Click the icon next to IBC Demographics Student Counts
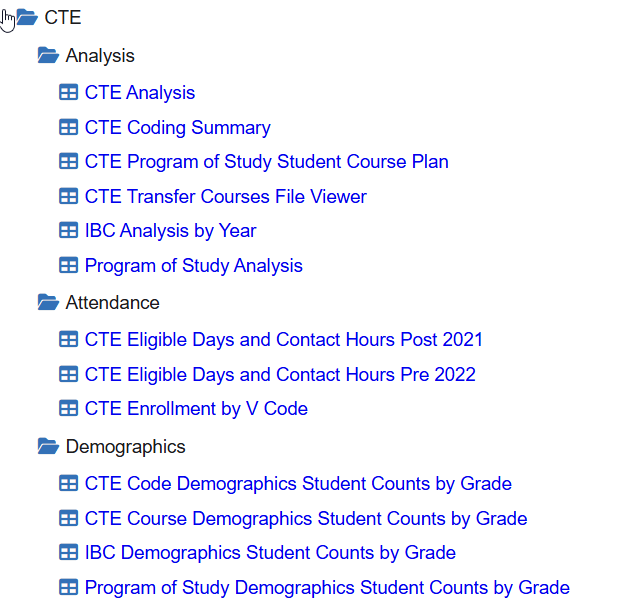The image size is (641, 616). coord(68,553)
